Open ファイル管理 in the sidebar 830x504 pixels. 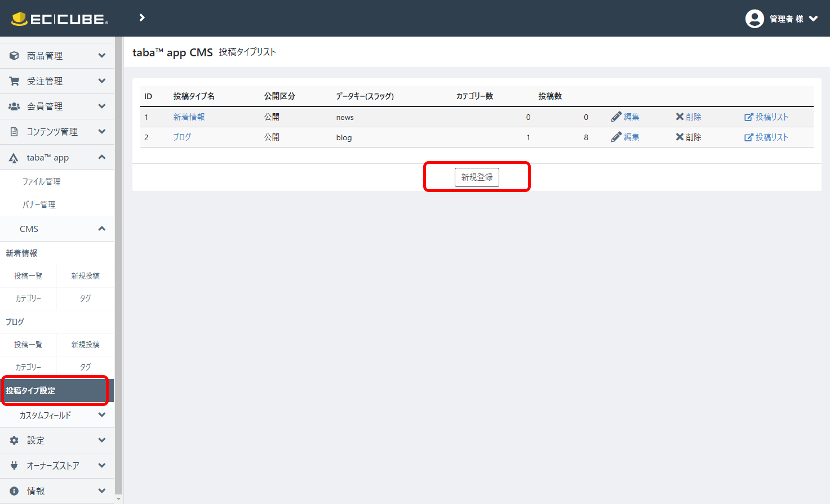tap(41, 181)
